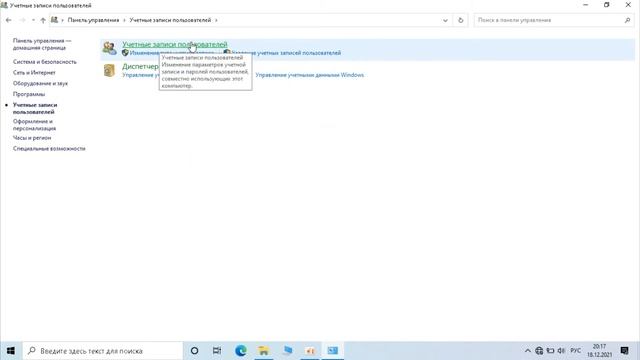The height and width of the screenshot is (360, 640).
Task: Open 'Оборудование и звук' category
Action: pyautogui.click(x=40, y=83)
